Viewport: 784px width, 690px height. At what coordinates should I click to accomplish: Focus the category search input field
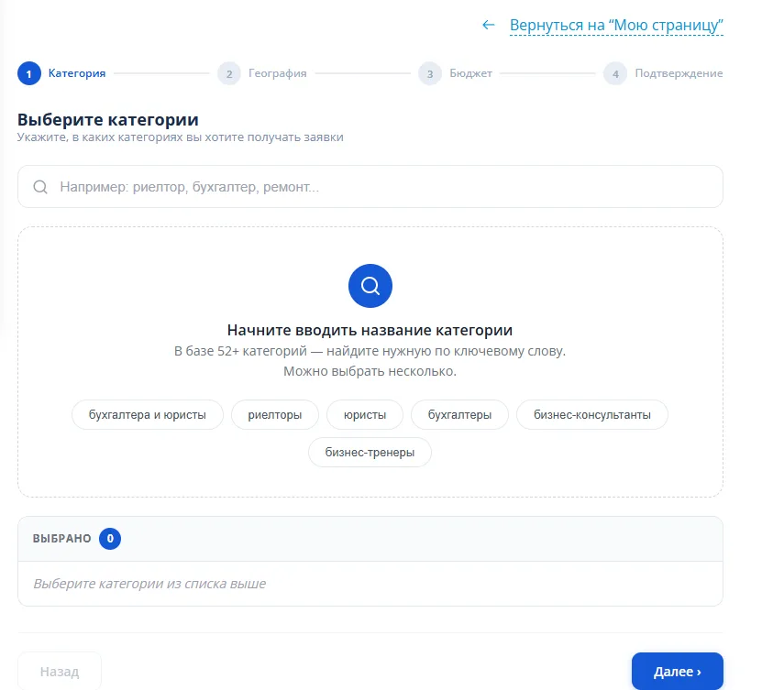(x=370, y=187)
